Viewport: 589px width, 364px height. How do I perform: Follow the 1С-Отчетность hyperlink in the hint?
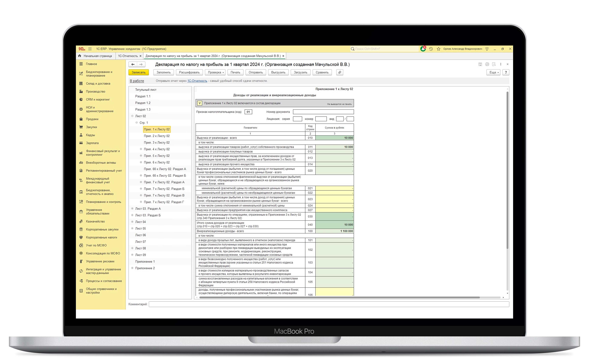(x=197, y=81)
